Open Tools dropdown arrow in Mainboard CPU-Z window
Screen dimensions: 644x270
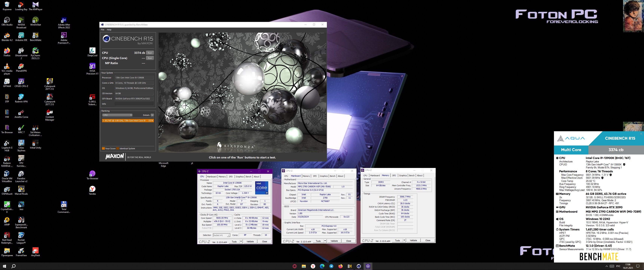[x=325, y=241]
